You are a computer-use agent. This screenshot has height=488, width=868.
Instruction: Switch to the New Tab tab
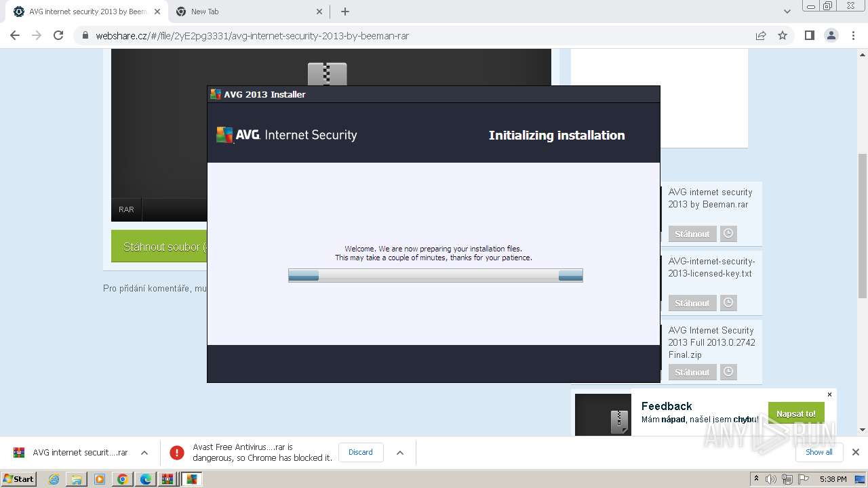click(249, 12)
